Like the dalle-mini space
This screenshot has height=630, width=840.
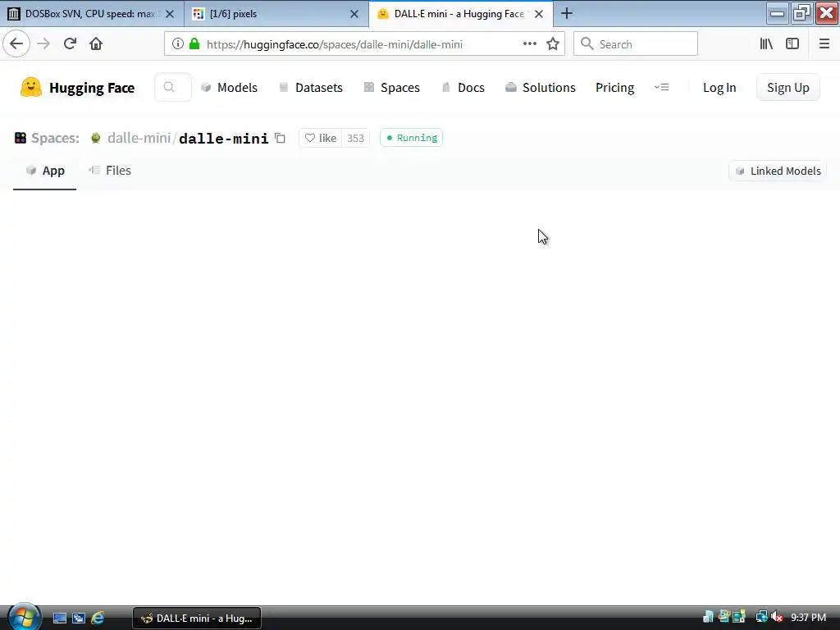click(x=321, y=138)
